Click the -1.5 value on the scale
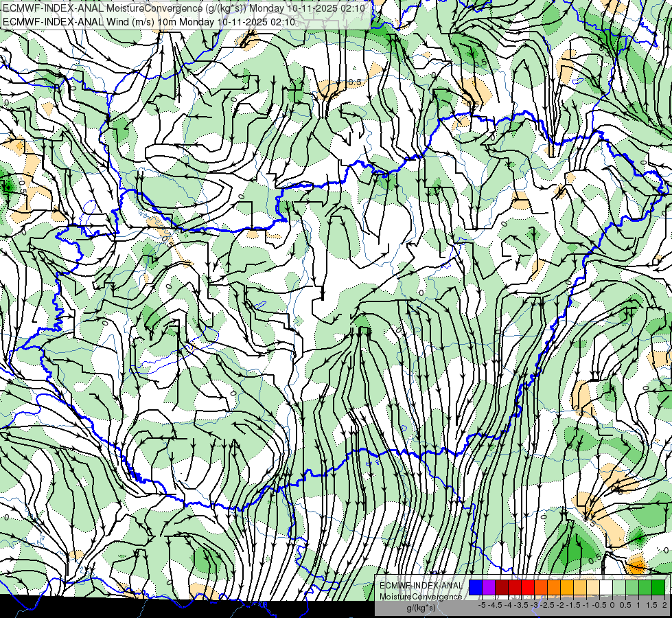Image resolution: width=672 pixels, height=618 pixels. click(x=573, y=605)
